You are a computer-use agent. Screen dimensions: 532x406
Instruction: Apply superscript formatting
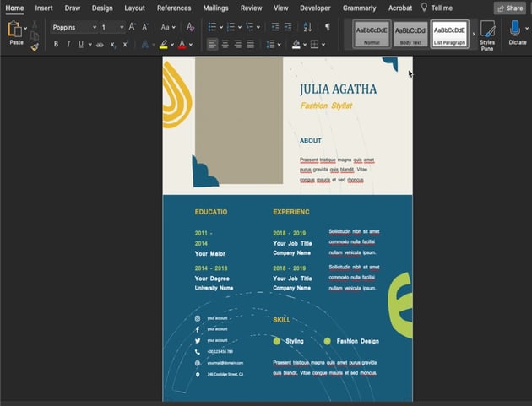[x=125, y=44]
